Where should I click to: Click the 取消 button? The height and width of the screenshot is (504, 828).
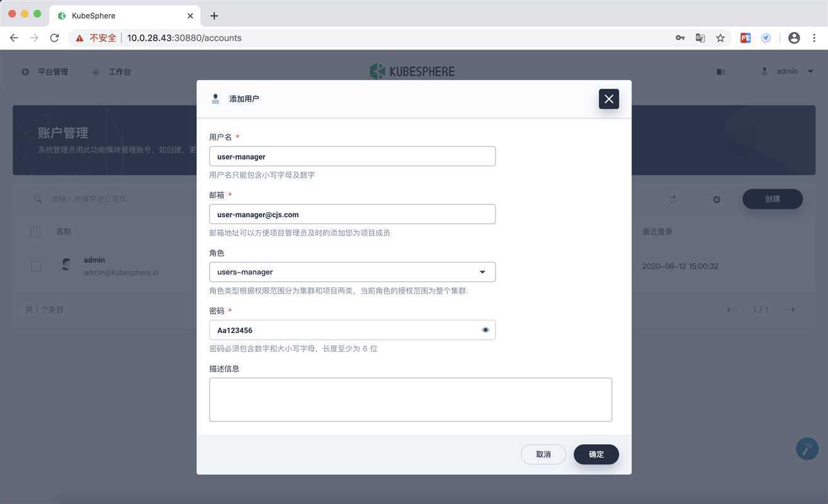[x=543, y=454]
